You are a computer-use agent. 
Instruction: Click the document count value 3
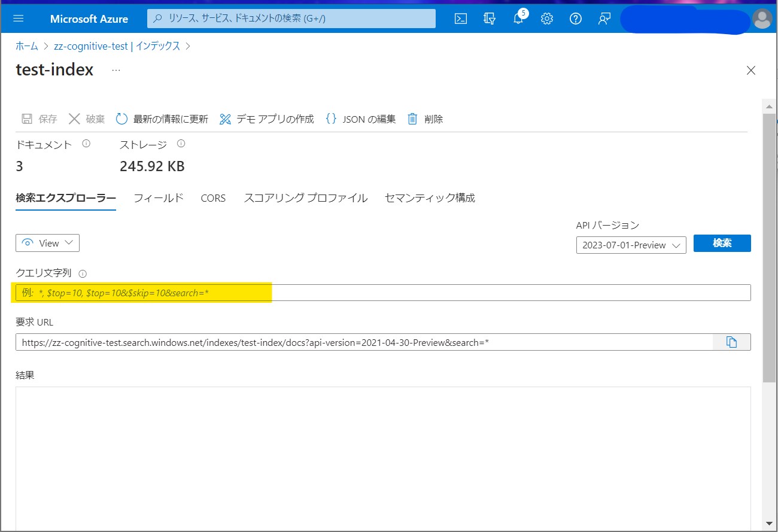19,166
